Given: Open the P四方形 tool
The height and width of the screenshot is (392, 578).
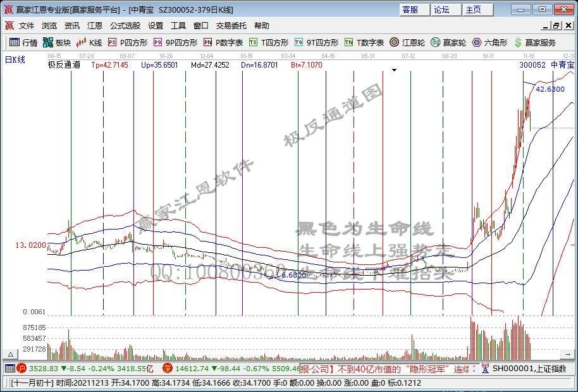Looking at the screenshot, I should [x=128, y=43].
